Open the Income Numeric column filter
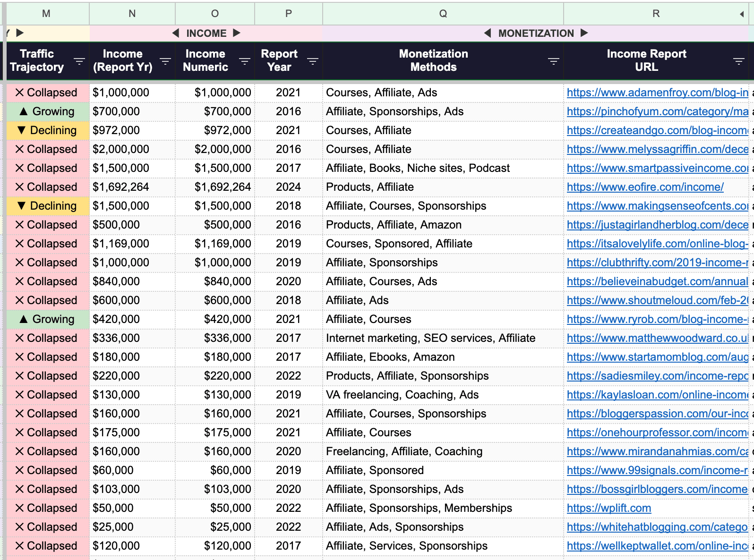 pyautogui.click(x=245, y=61)
